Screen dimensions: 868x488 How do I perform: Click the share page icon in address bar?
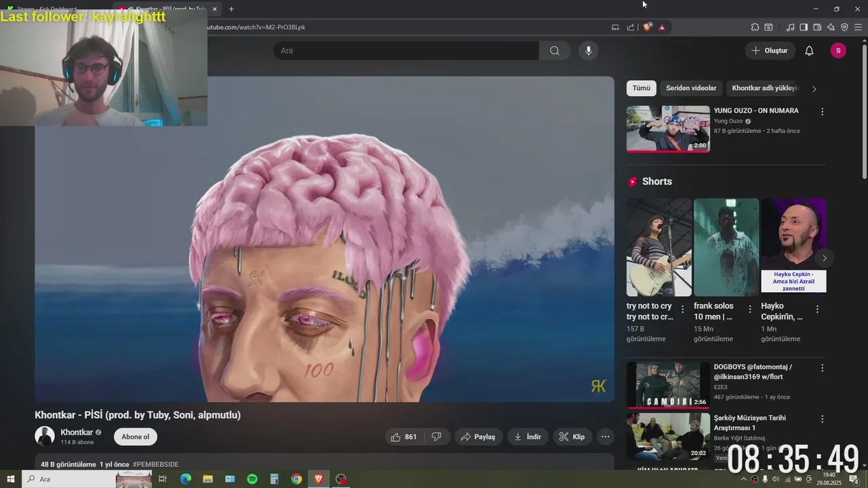631,27
